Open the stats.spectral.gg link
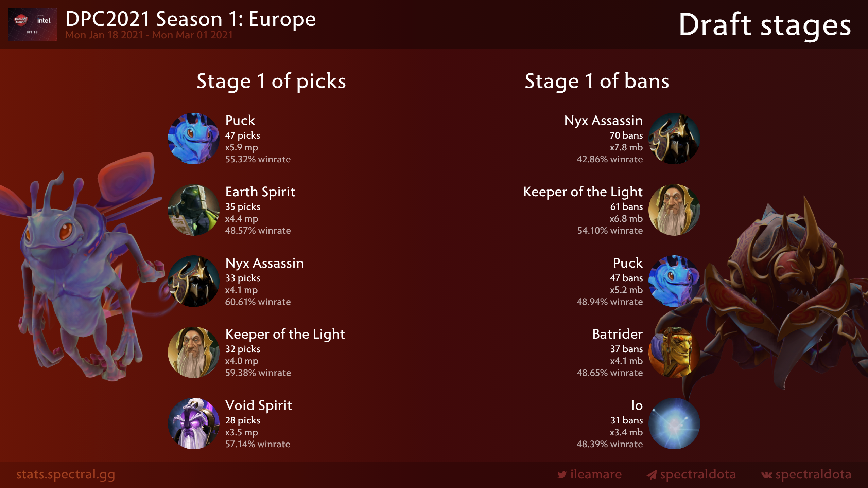Screen dimensions: 868x488 tap(66, 474)
